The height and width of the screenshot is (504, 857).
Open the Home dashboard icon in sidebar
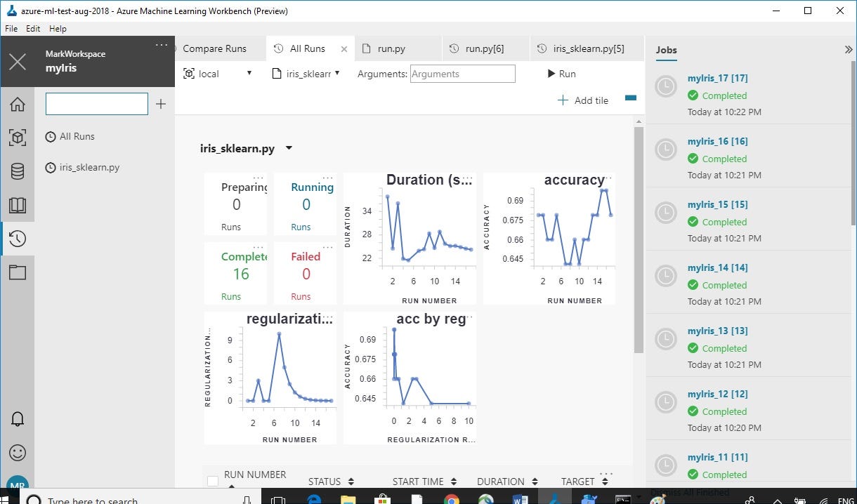tap(18, 105)
